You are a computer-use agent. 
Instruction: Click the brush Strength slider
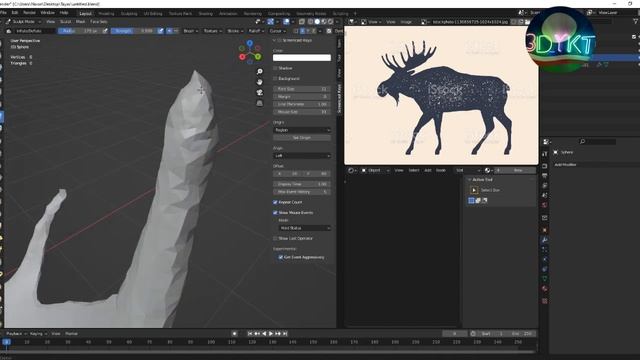click(133, 31)
